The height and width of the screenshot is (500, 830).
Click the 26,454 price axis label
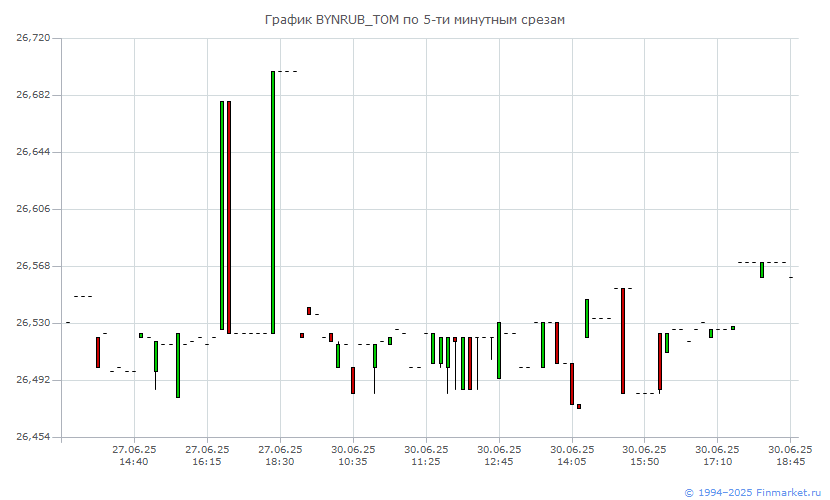point(33,437)
